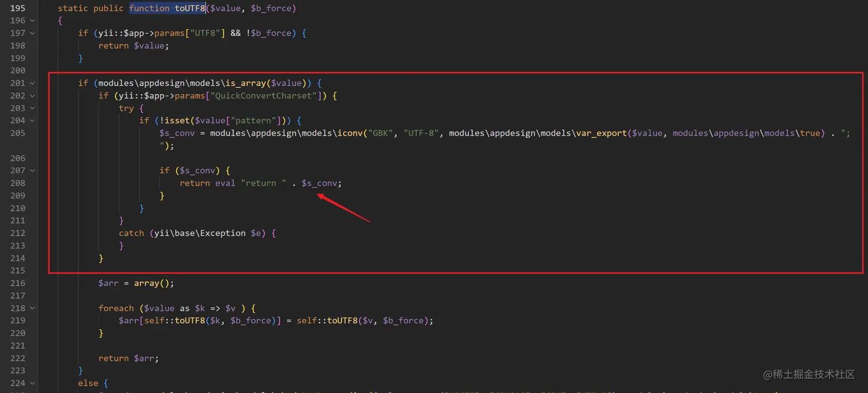This screenshot has height=393, width=868.
Task: Fold the else block at line 224
Action: (32, 383)
